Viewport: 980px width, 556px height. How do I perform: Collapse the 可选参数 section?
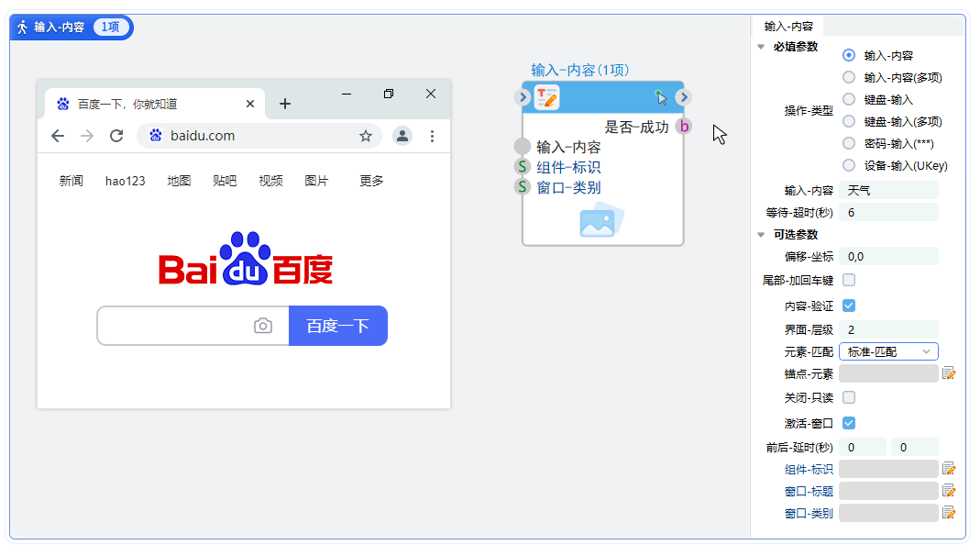pyautogui.click(x=761, y=234)
